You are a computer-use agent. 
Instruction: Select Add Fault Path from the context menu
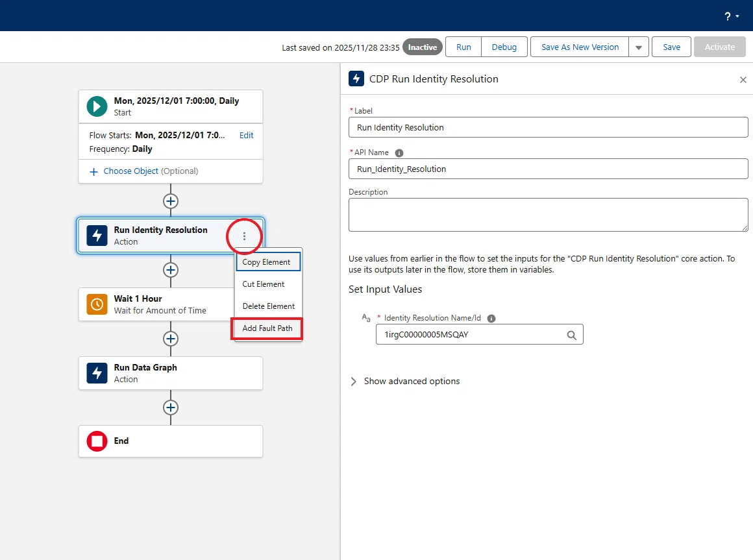click(267, 328)
